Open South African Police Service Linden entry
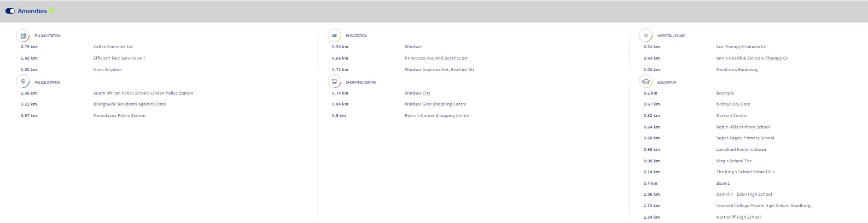The image size is (868, 223). click(x=143, y=93)
